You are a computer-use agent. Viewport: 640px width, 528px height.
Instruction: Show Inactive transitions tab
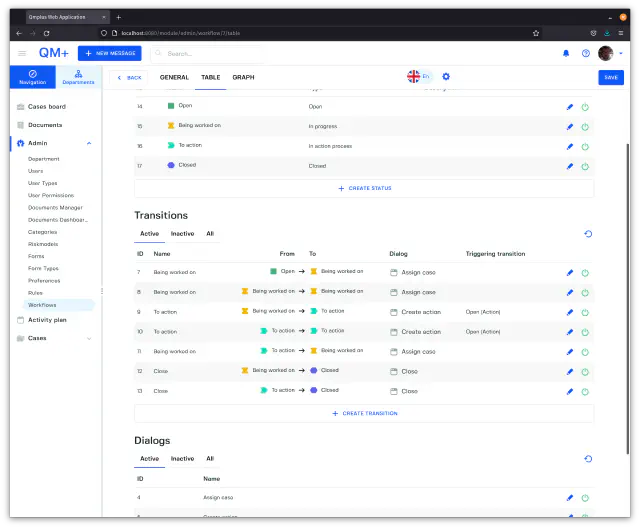[x=182, y=234]
